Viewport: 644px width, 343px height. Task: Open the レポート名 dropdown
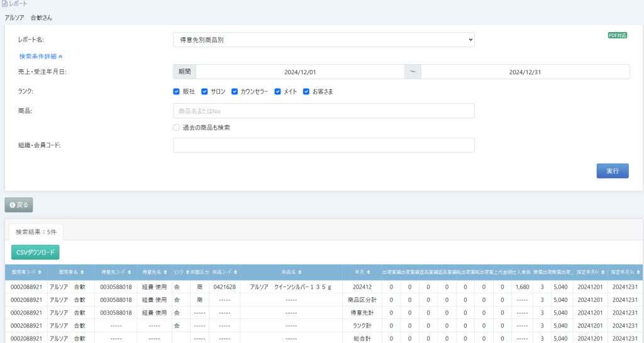(x=323, y=40)
